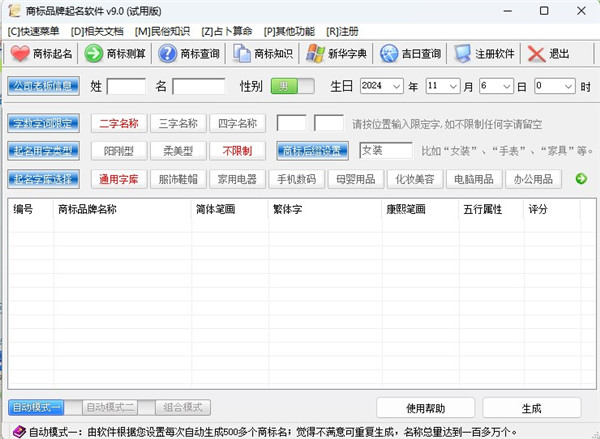Select 母婴用品 library
This screenshot has height=439, width=600.
[x=356, y=179]
